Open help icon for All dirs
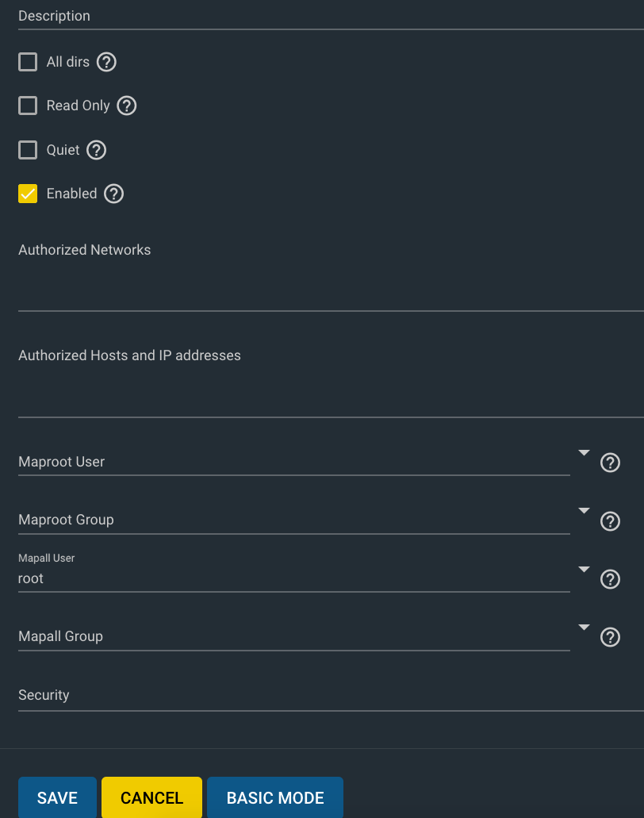This screenshot has width=644, height=818. [106, 62]
